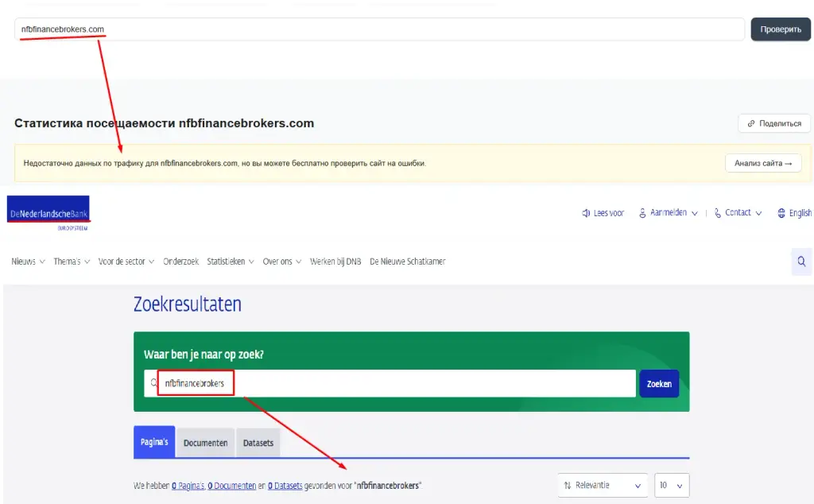Click the Thema's chevron arrow
814x504 pixels.
pos(87,262)
